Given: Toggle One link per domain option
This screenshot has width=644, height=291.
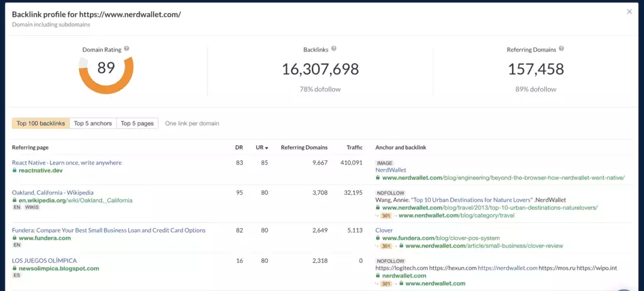Looking at the screenshot, I should pos(192,123).
